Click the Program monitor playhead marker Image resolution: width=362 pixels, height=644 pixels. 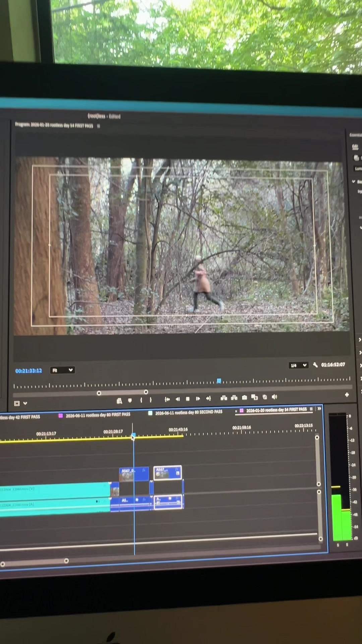click(219, 381)
